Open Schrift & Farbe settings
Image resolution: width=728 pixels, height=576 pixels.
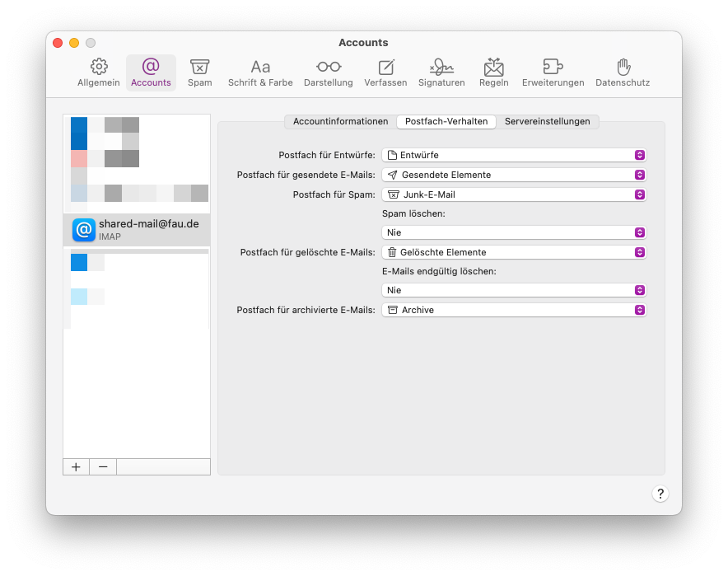click(260, 73)
